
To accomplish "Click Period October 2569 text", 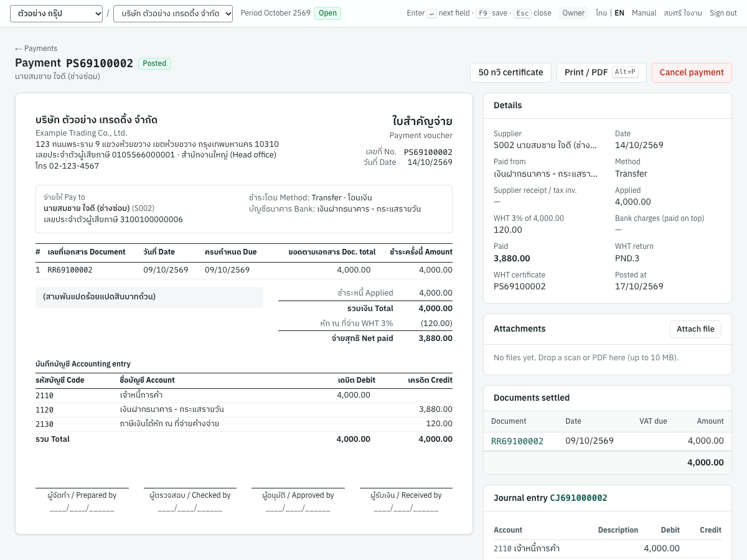I will (x=275, y=13).
